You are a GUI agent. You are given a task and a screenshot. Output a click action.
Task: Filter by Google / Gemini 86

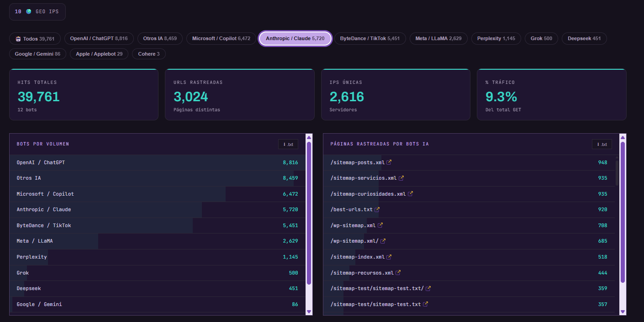37,54
